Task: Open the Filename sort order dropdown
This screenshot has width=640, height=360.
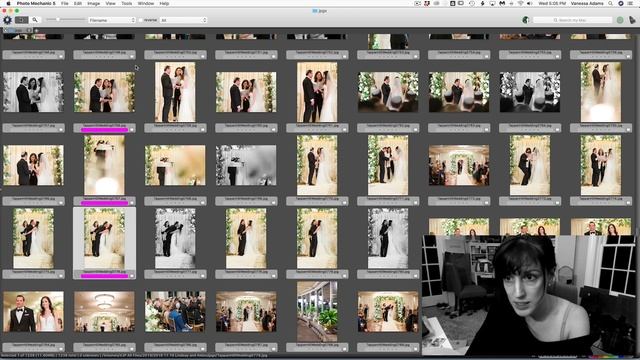Action: tap(112, 20)
